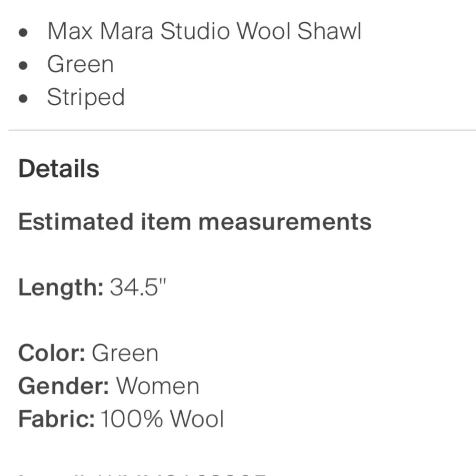Click the 'Length:' label
The image size is (476, 476).
[60, 288]
